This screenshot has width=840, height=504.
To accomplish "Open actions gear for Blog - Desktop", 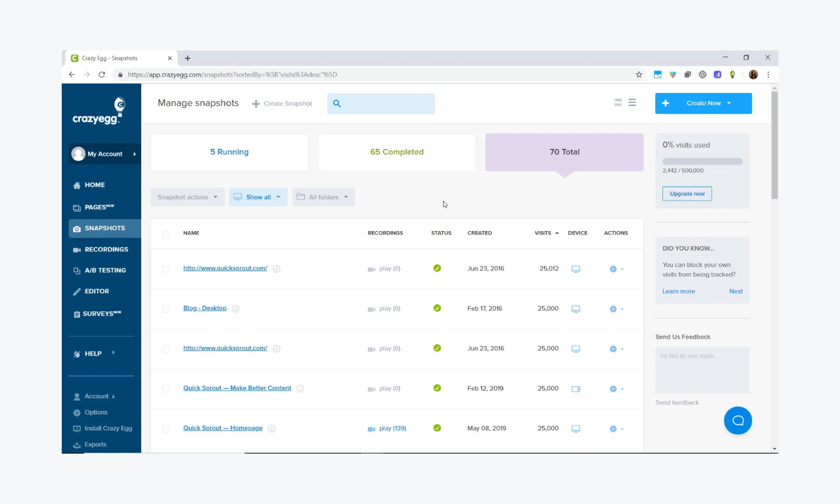I will click(616, 309).
